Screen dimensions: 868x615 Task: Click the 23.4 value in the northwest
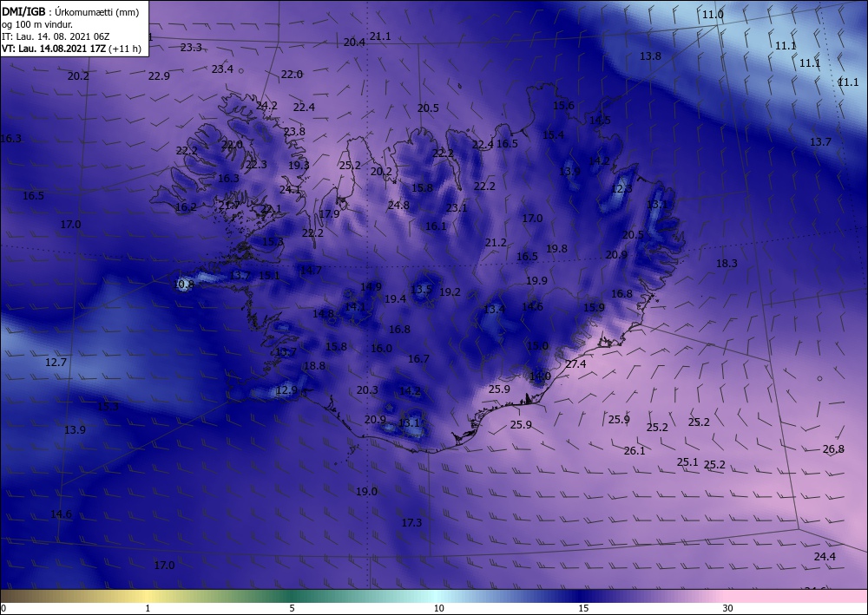pyautogui.click(x=222, y=69)
